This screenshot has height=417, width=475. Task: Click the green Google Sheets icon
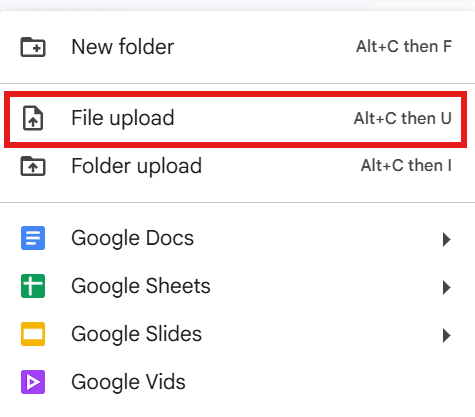33,286
